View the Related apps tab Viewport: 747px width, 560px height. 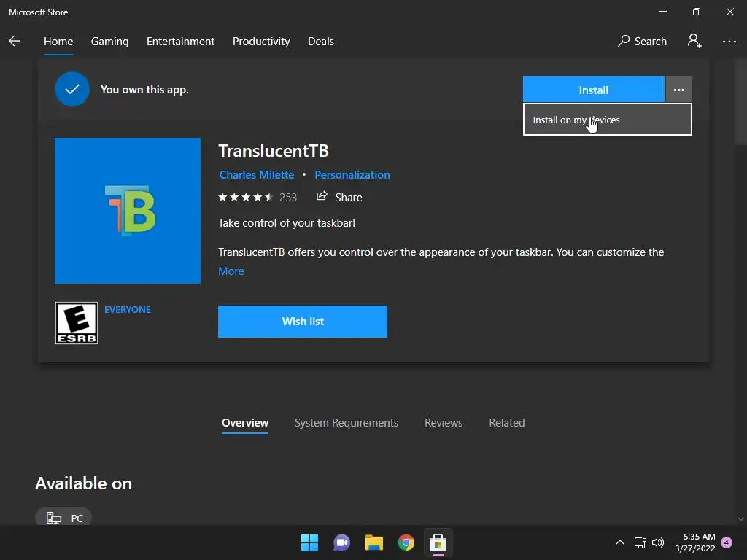pos(506,423)
